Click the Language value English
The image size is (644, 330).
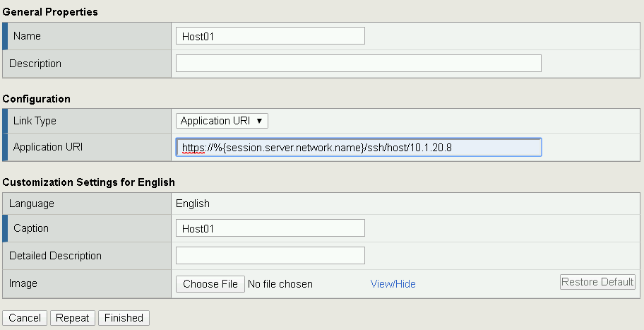coord(193,204)
